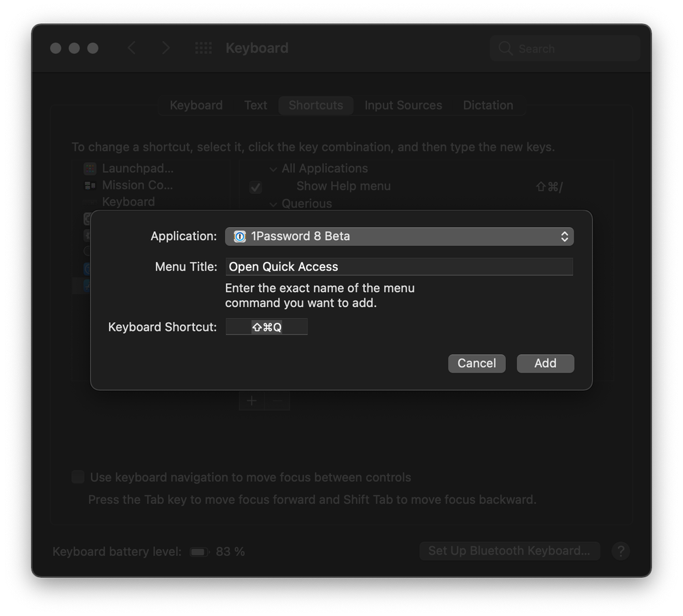Open the Input Sources tab
This screenshot has width=683, height=616.
pos(403,105)
